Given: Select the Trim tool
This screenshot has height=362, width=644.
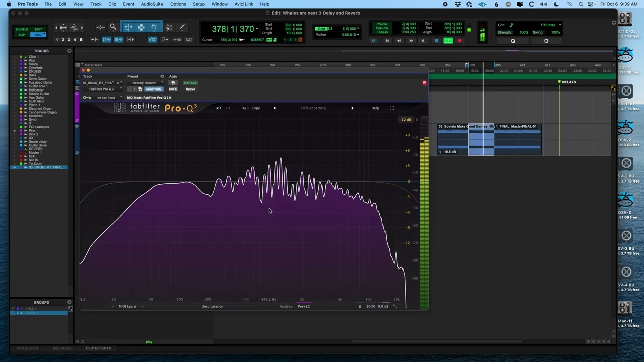Looking at the screenshot, I should (x=128, y=27).
